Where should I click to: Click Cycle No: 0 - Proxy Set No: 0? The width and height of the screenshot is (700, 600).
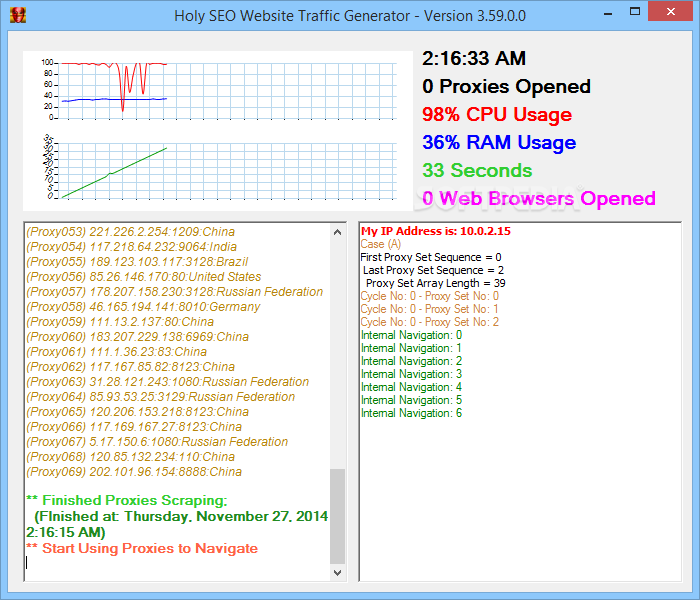coord(429,296)
